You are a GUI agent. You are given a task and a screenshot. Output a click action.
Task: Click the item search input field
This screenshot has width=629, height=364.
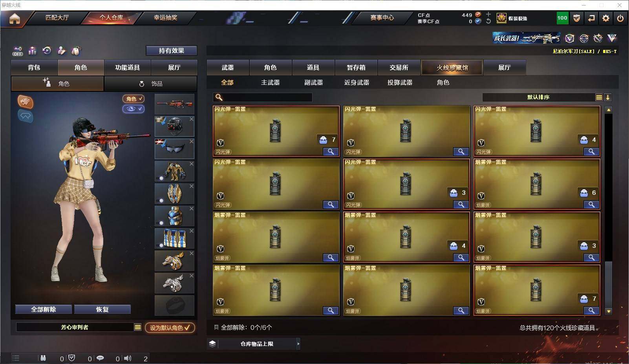[x=263, y=97]
